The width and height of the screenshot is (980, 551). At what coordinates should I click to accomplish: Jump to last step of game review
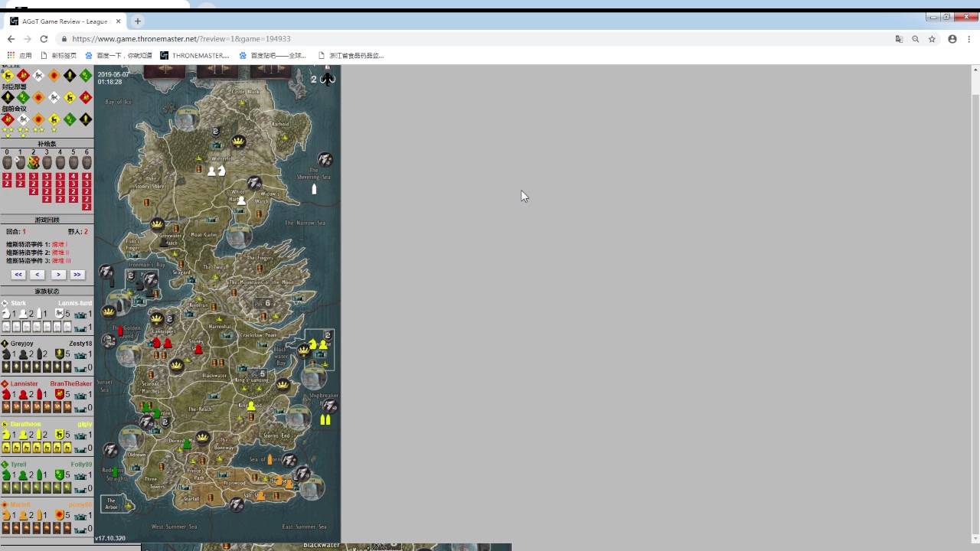(x=77, y=274)
